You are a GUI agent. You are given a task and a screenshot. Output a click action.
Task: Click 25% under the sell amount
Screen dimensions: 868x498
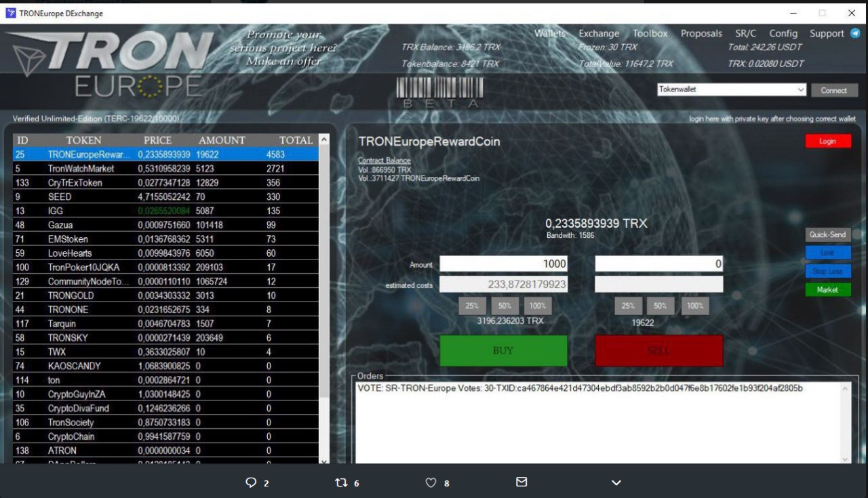tap(628, 306)
